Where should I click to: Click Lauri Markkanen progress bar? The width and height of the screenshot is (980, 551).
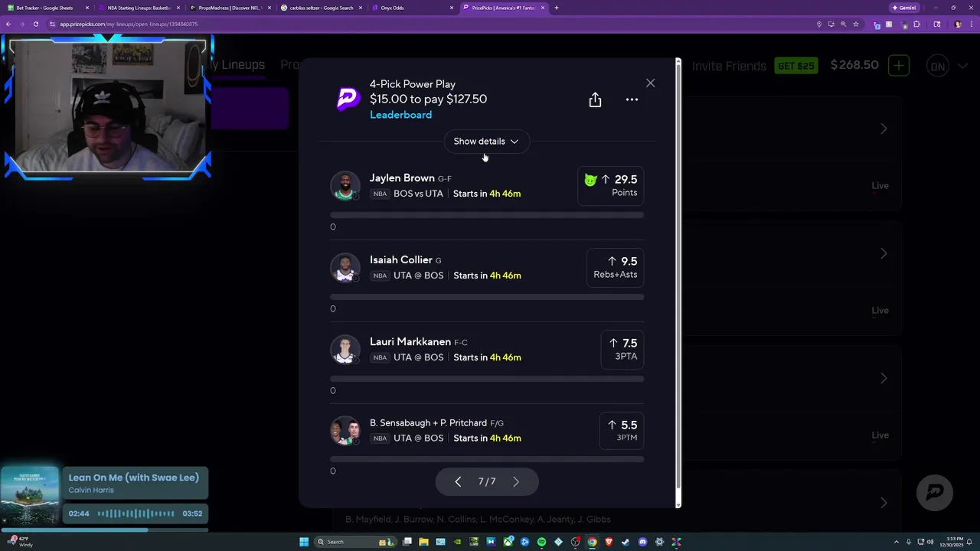coord(487,379)
